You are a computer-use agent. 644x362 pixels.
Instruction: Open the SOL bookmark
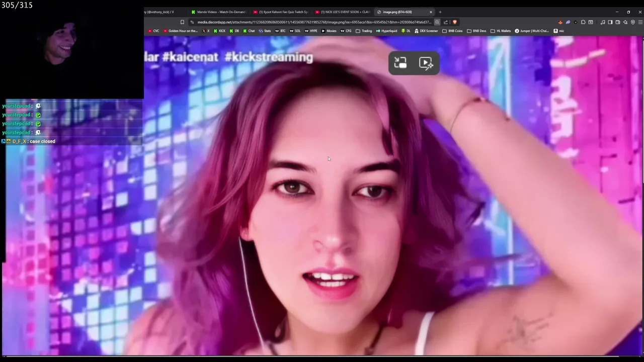point(295,31)
